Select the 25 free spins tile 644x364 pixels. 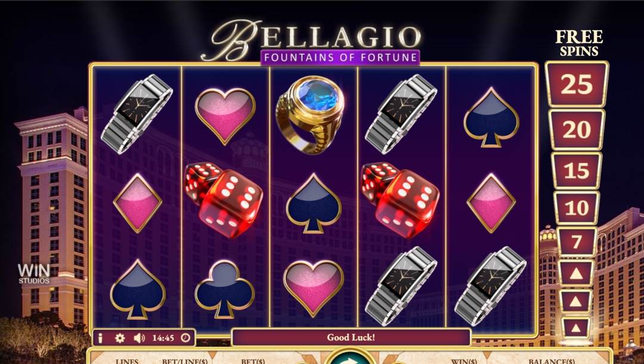[577, 84]
